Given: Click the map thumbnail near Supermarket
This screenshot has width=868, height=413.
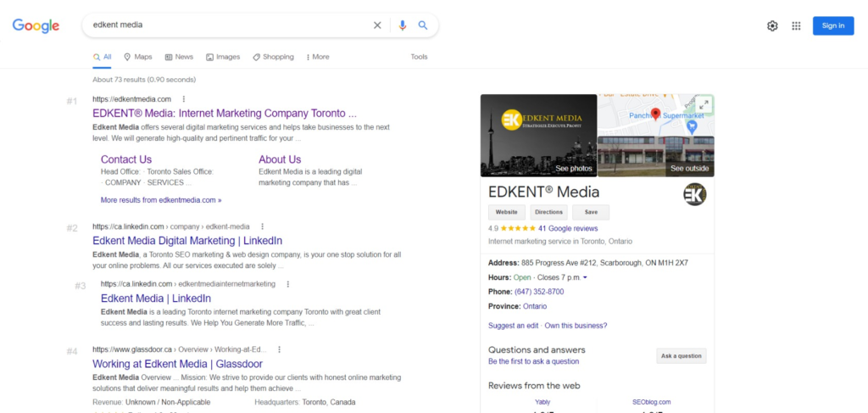Looking at the screenshot, I should pyautogui.click(x=656, y=114).
